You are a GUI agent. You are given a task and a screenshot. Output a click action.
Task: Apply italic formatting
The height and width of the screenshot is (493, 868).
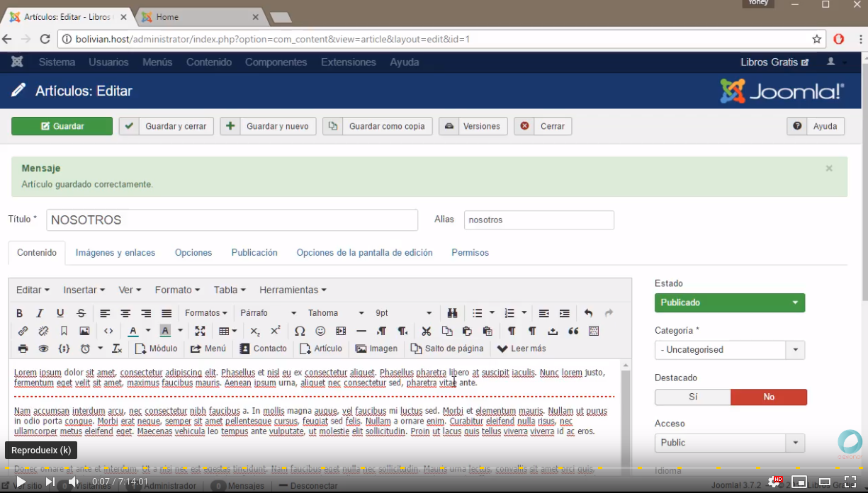pyautogui.click(x=40, y=313)
